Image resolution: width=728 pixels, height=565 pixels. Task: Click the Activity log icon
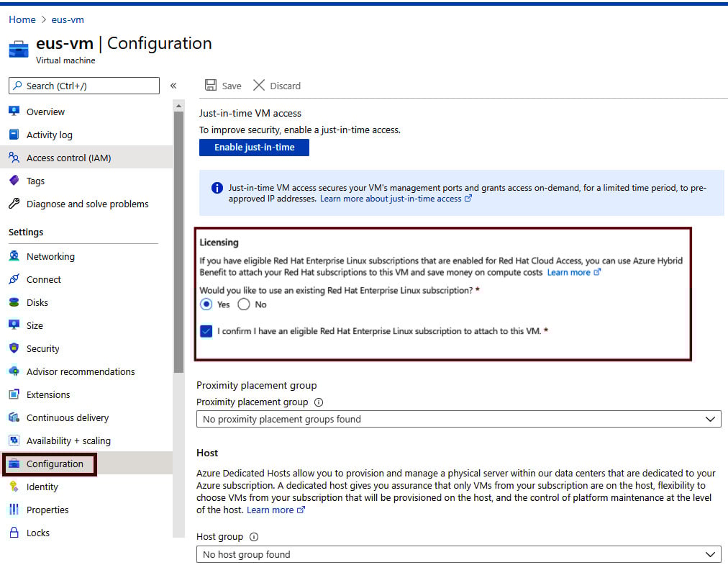tap(14, 135)
